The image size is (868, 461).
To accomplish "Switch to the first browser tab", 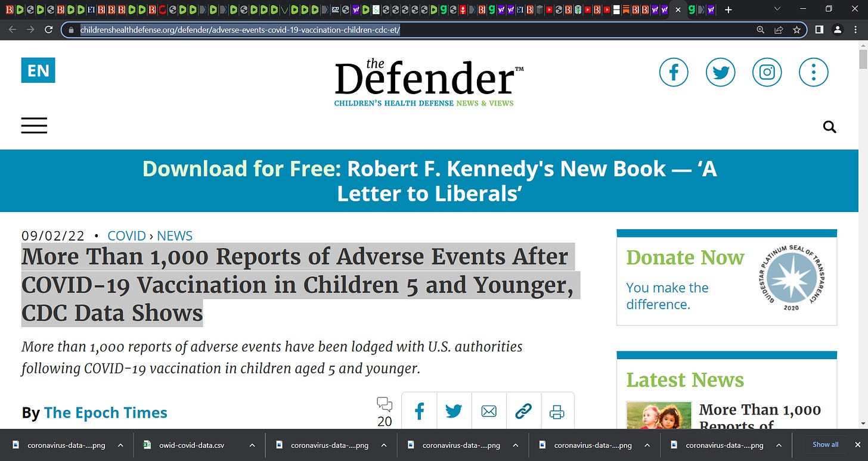I will click(10, 10).
